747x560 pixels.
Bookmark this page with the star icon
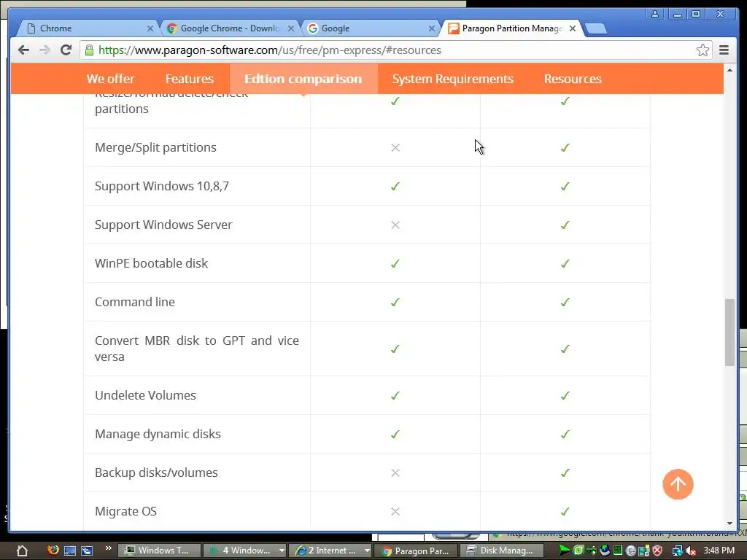[703, 50]
